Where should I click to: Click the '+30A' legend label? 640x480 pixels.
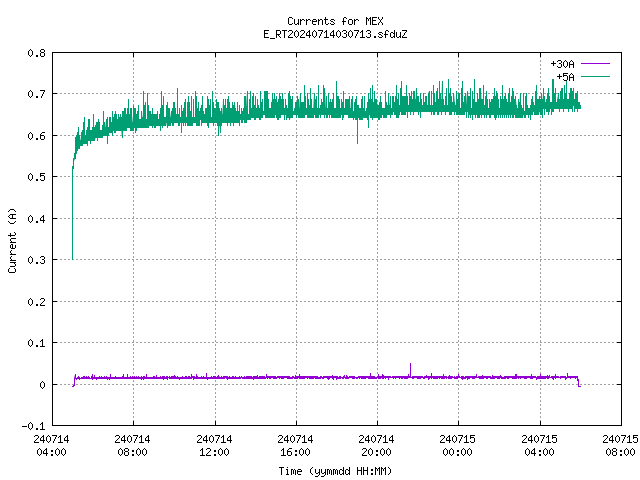coord(562,64)
